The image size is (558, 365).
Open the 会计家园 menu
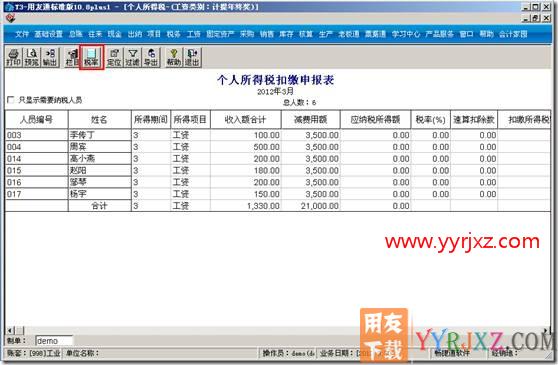pos(513,34)
